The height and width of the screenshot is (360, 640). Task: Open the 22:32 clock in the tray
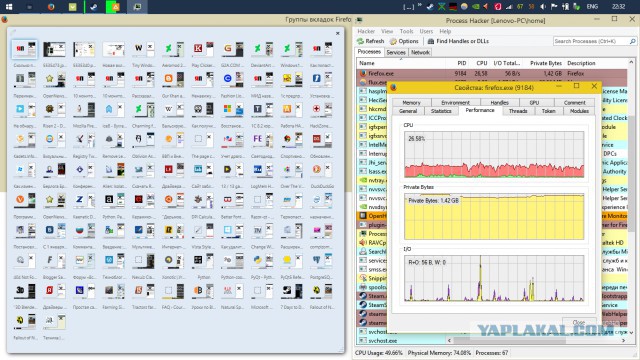tap(618, 7)
